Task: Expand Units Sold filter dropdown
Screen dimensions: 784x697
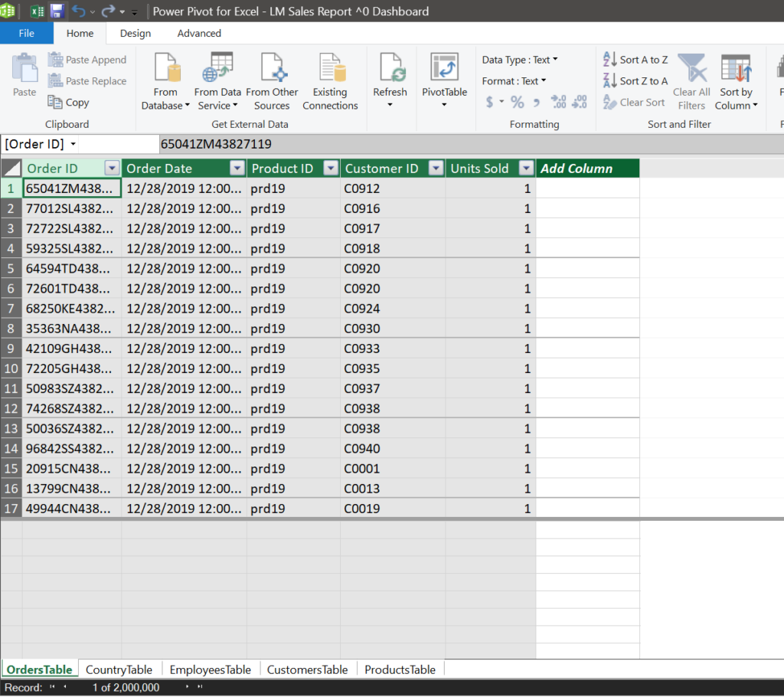Action: [526, 169]
